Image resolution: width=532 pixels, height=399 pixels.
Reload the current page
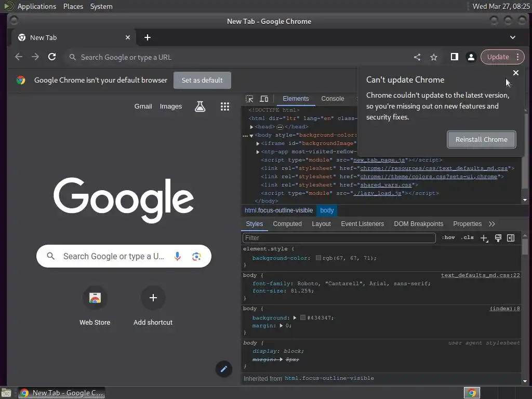coord(52,57)
